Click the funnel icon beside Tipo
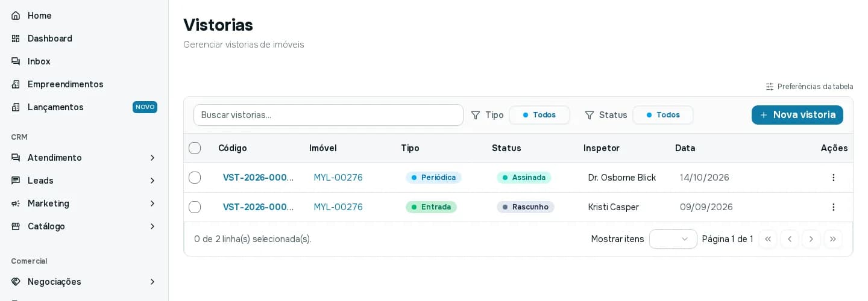This screenshot has height=301, width=868. 476,115
